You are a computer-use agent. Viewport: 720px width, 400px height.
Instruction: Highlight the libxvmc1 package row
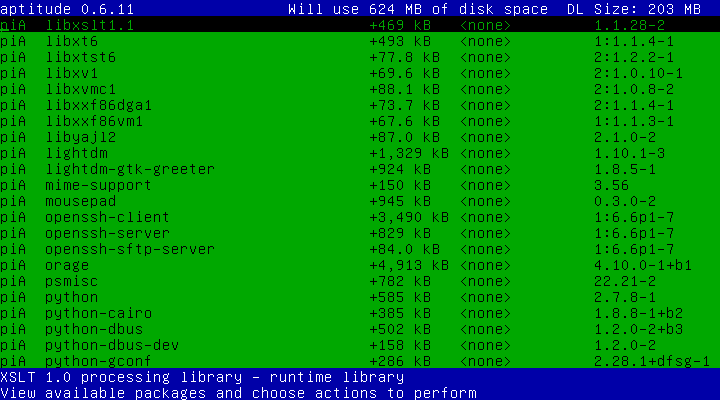click(81, 89)
